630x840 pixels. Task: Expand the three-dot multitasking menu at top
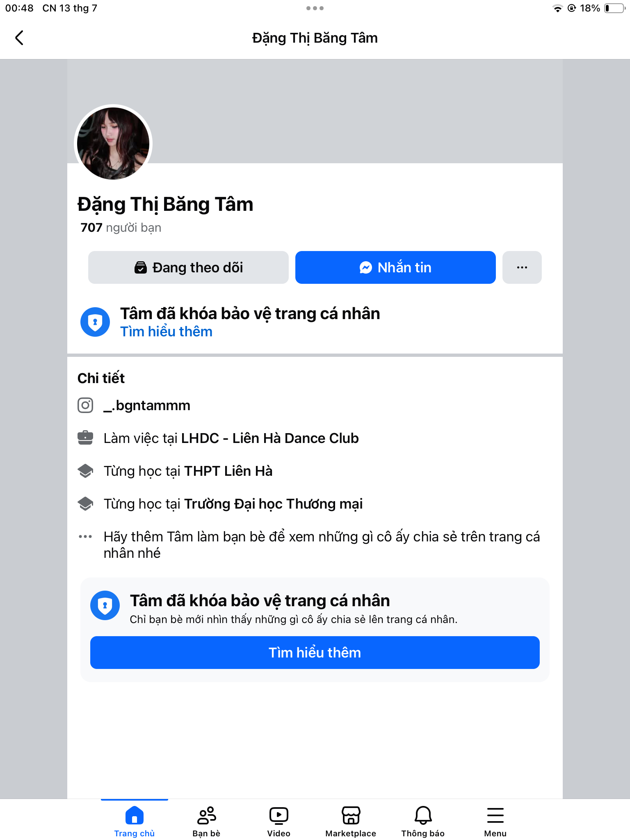(x=315, y=8)
